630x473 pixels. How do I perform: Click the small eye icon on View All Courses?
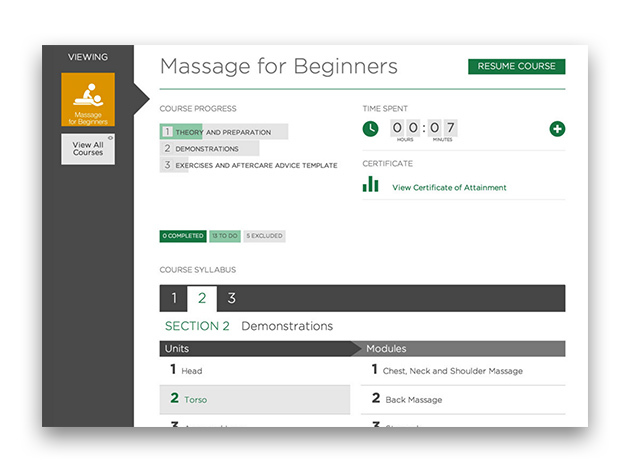click(x=110, y=138)
